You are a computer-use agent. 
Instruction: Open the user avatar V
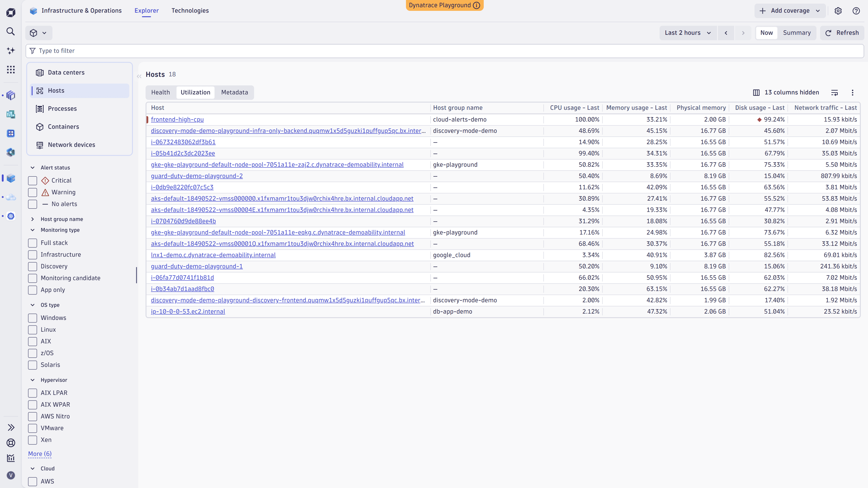[11, 475]
